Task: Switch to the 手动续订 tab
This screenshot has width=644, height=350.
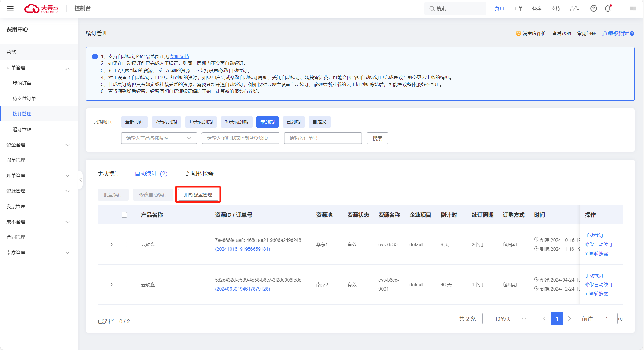Action: (108, 173)
